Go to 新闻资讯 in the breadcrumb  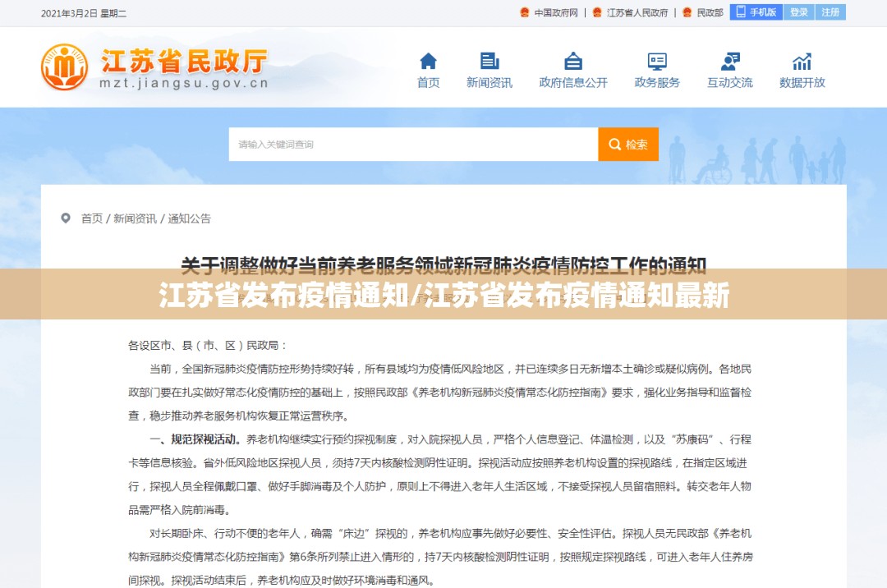click(135, 218)
